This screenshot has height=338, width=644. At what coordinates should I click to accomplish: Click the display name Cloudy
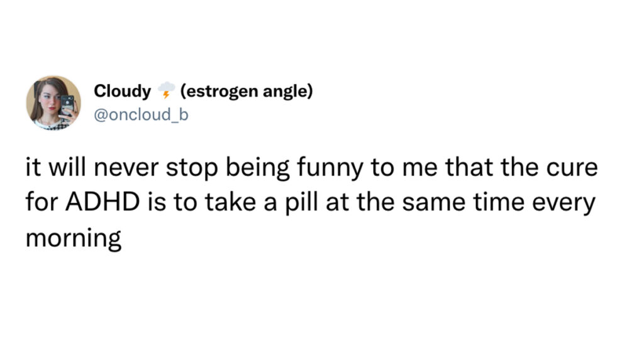tap(123, 91)
